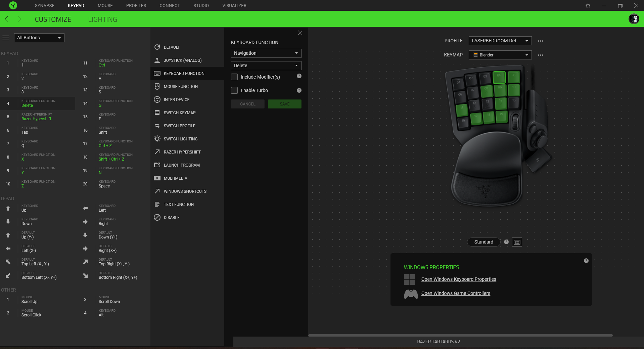Select key 04 on the keypad image
This screenshot has height=349, width=644.
click(499, 77)
